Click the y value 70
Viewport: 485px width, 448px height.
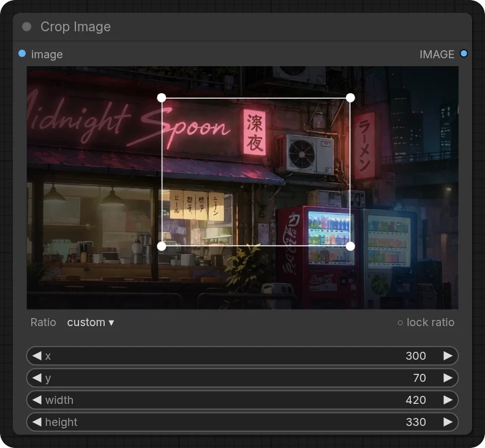click(x=419, y=378)
